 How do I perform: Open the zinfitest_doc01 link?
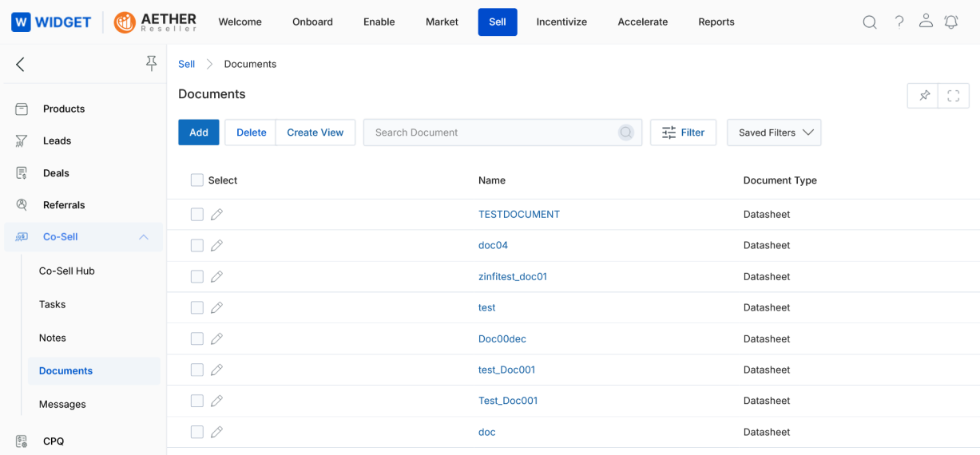pos(513,276)
